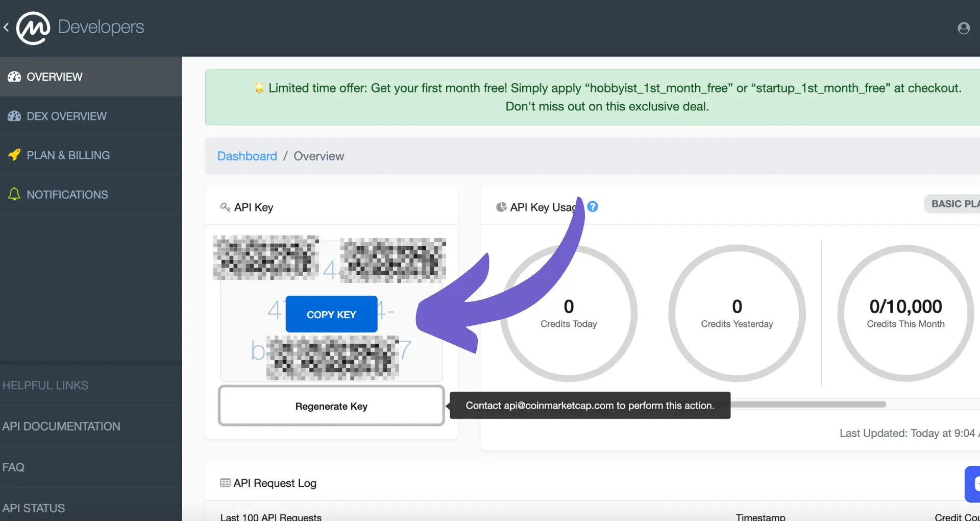Click the Overview breadcrumb text

318,156
